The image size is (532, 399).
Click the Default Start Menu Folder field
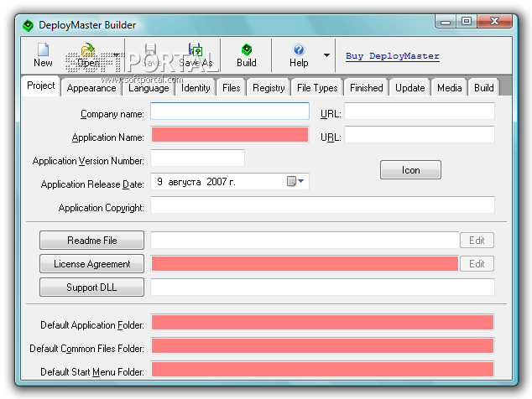(322, 369)
